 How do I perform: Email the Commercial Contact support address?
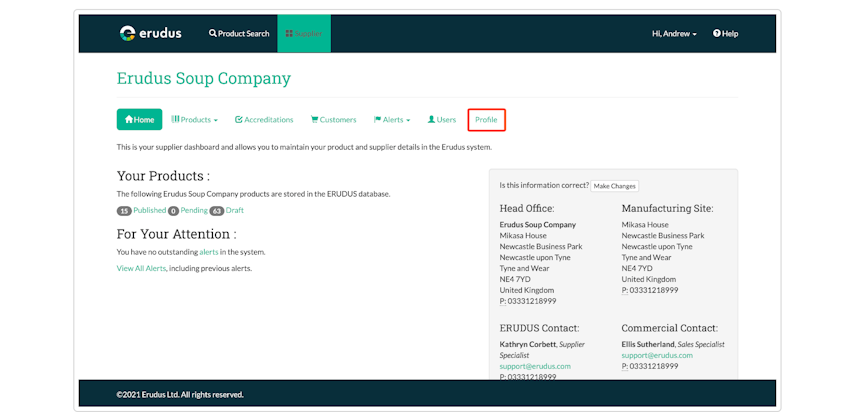(x=657, y=355)
